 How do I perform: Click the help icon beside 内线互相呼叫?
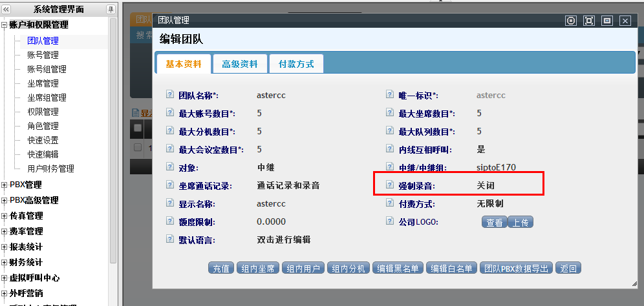click(390, 149)
